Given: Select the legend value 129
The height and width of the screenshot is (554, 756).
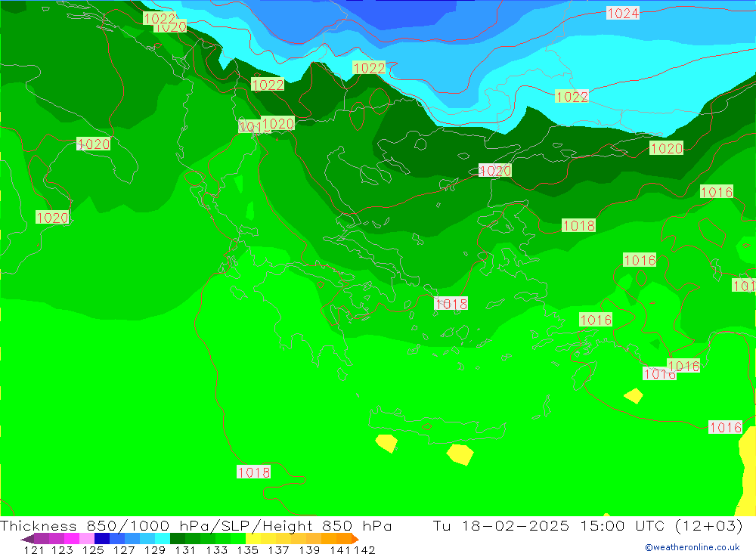Looking at the screenshot, I should 155,549.
